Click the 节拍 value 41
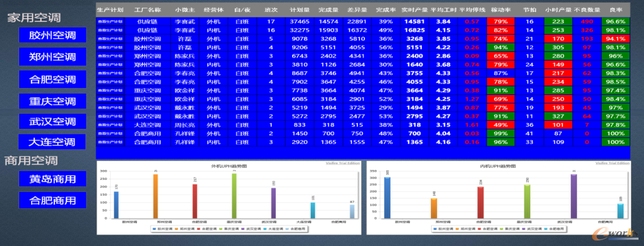 click(530, 133)
